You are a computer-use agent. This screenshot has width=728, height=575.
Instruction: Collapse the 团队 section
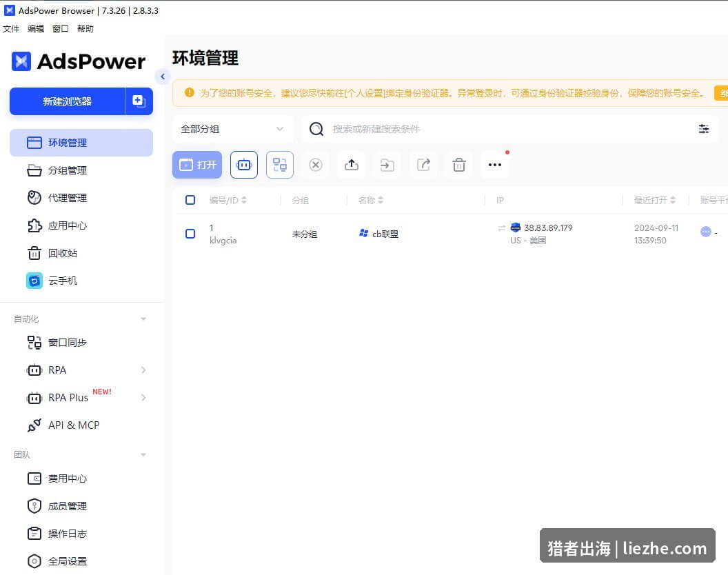pos(143,455)
